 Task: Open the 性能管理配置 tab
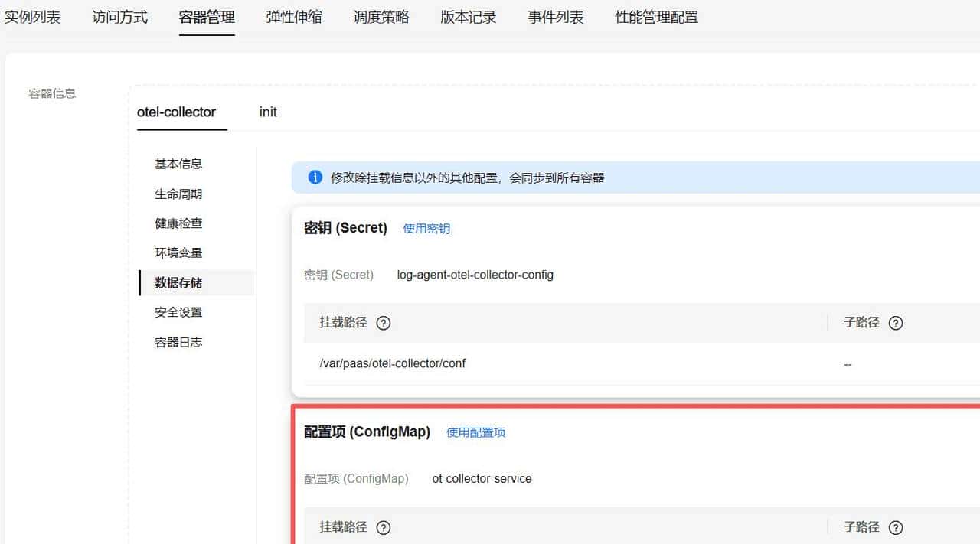[655, 16]
